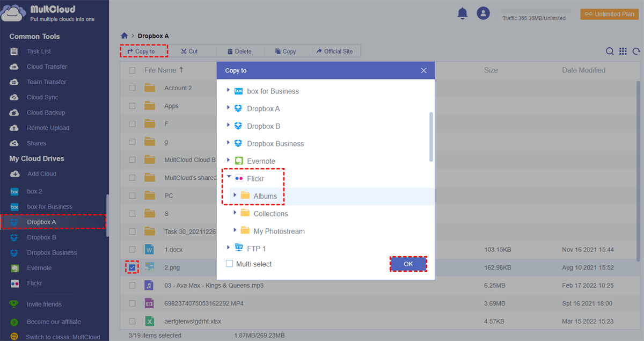Screen dimensions: 644x341
Task: Sort by Date Modified column header
Action: pos(583,70)
